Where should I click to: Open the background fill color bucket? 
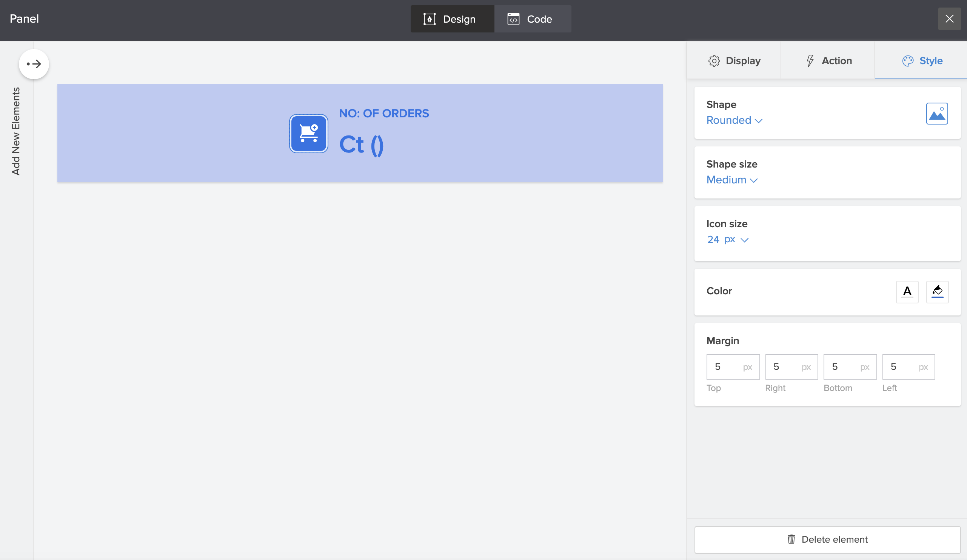click(937, 292)
